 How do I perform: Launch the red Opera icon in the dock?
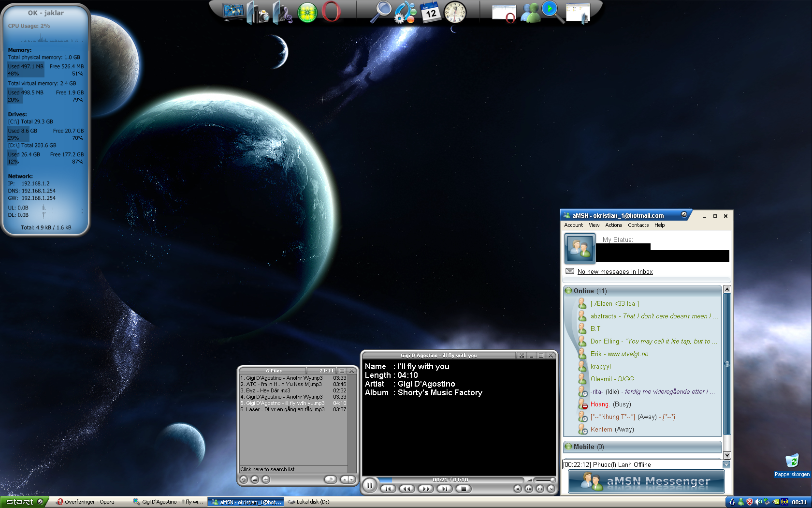(x=331, y=12)
